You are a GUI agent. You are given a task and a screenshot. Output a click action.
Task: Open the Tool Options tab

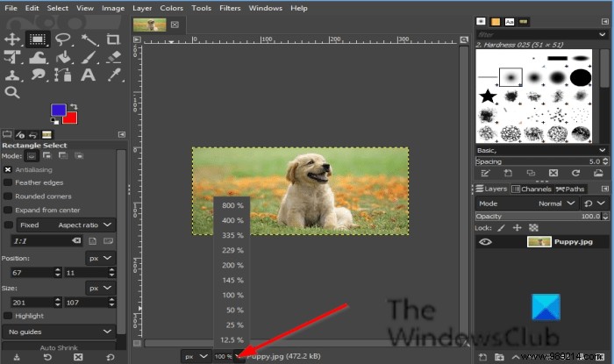[x=7, y=135]
